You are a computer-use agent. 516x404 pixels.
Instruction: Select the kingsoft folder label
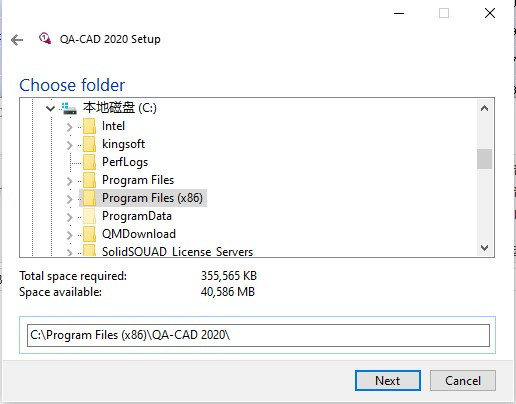pyautogui.click(x=123, y=144)
